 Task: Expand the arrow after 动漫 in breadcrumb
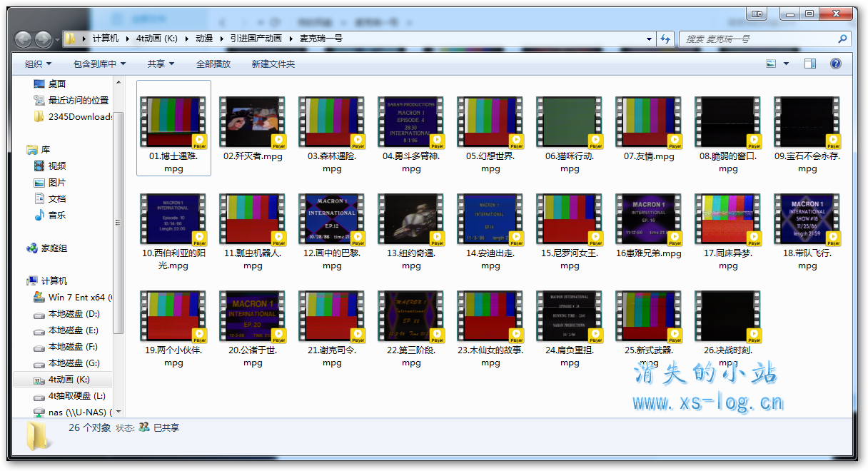tap(221, 39)
